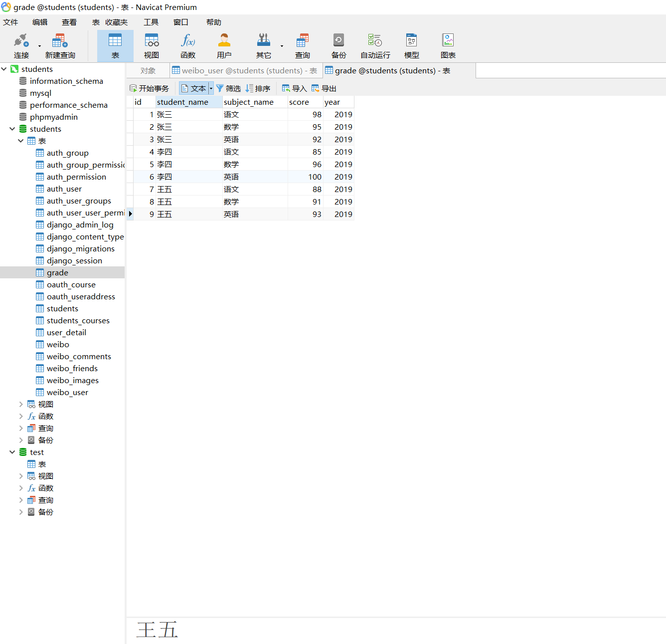666x644 pixels.
Task: Click the score column header
Action: pos(306,102)
